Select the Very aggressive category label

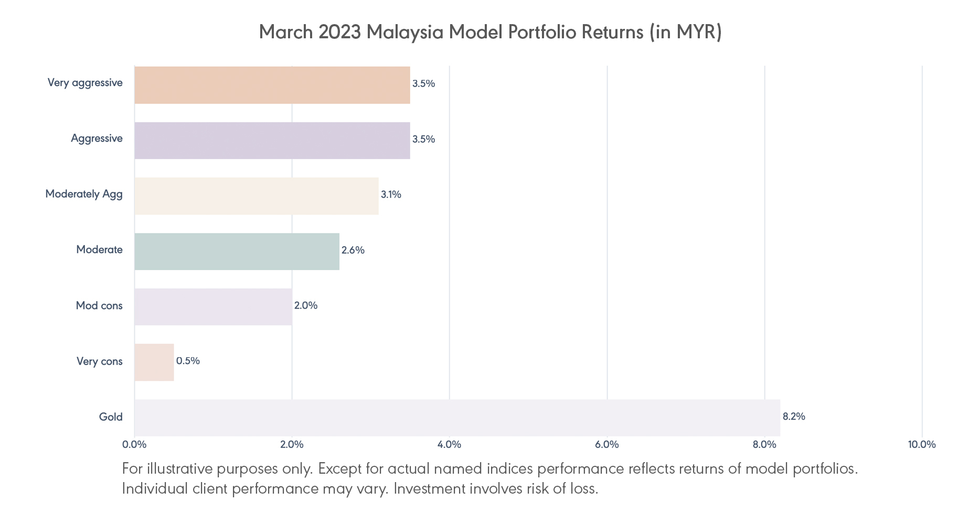pos(85,83)
